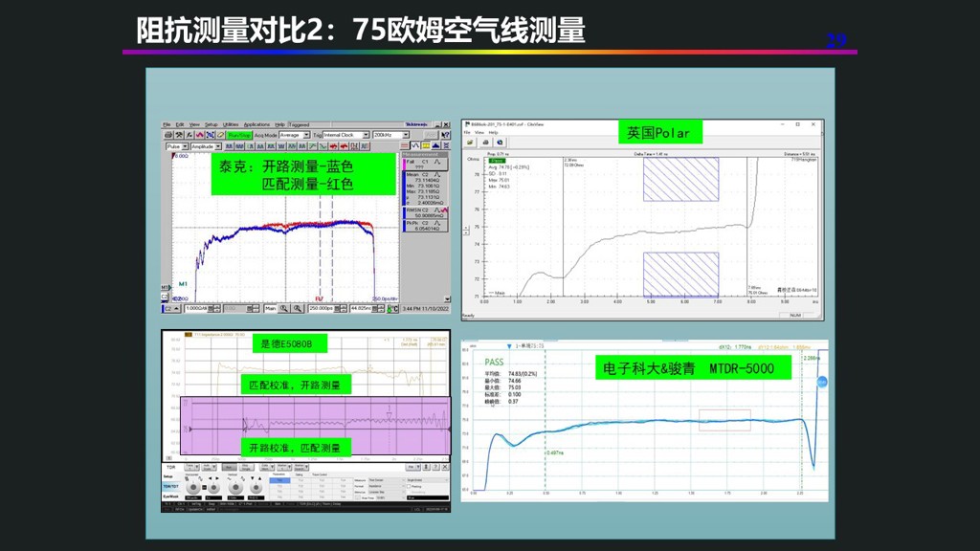
Task: Open the Amplitude measurement dropdown
Action: (206, 146)
